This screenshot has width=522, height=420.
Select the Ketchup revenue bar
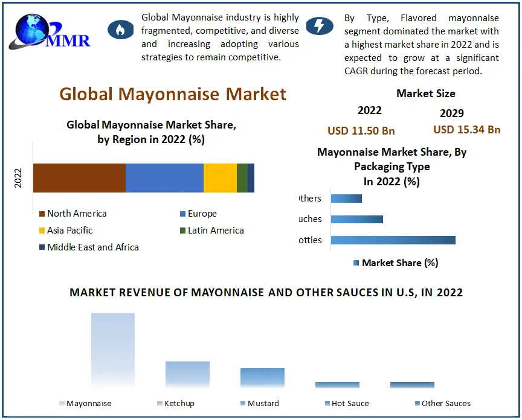pos(187,374)
